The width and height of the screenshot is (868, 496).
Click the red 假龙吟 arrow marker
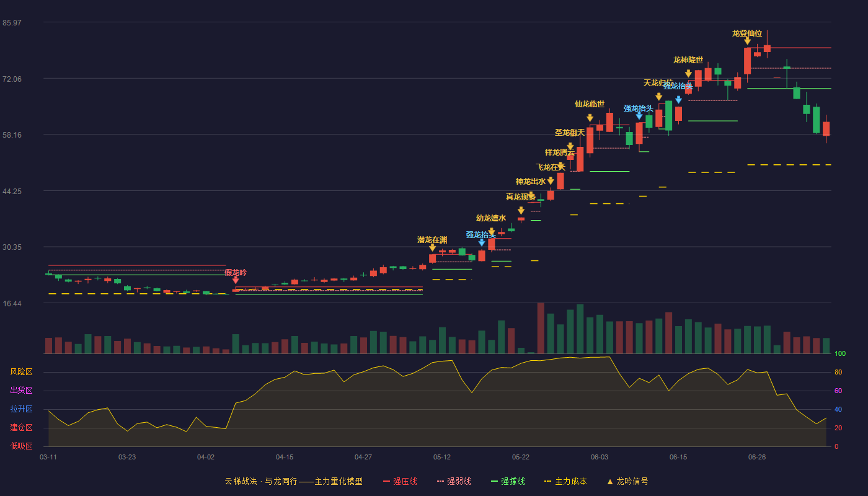tap(236, 280)
